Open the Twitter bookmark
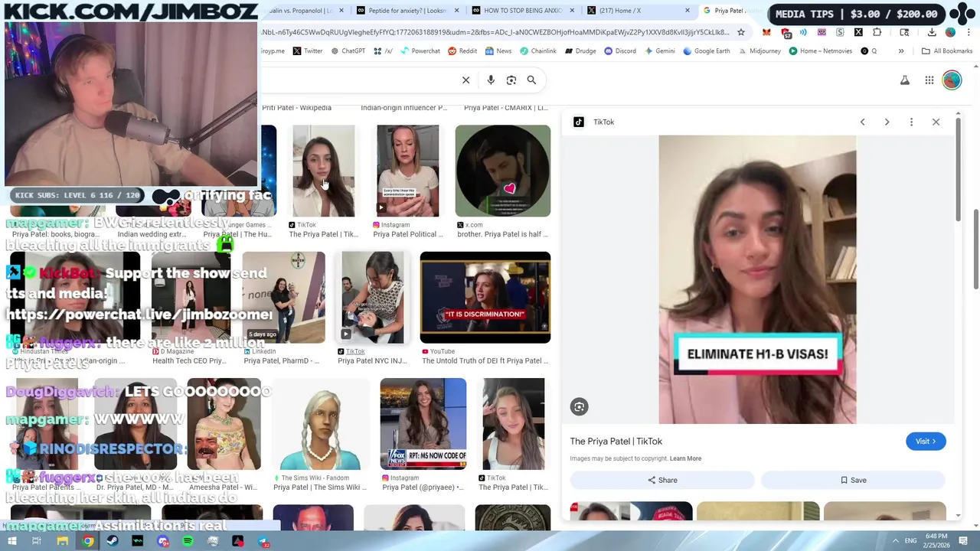This screenshot has width=980, height=551. [308, 51]
